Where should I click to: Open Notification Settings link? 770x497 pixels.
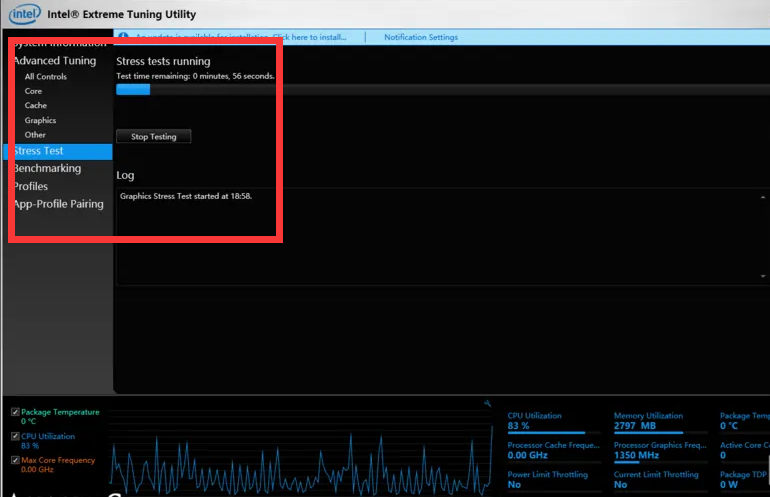[421, 37]
